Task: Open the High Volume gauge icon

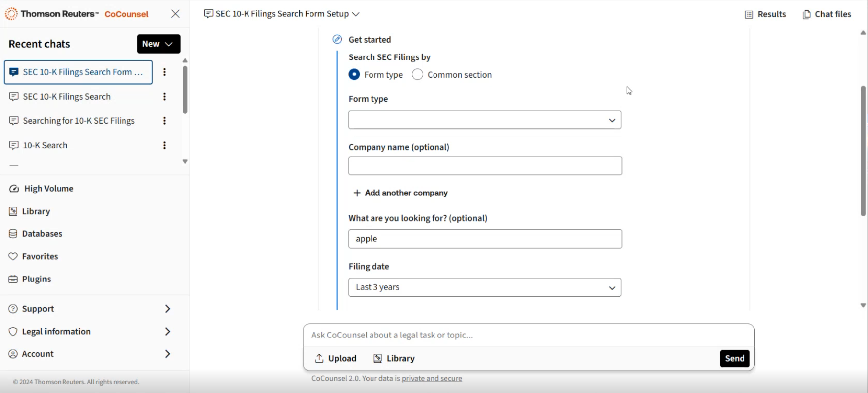Action: (14, 189)
